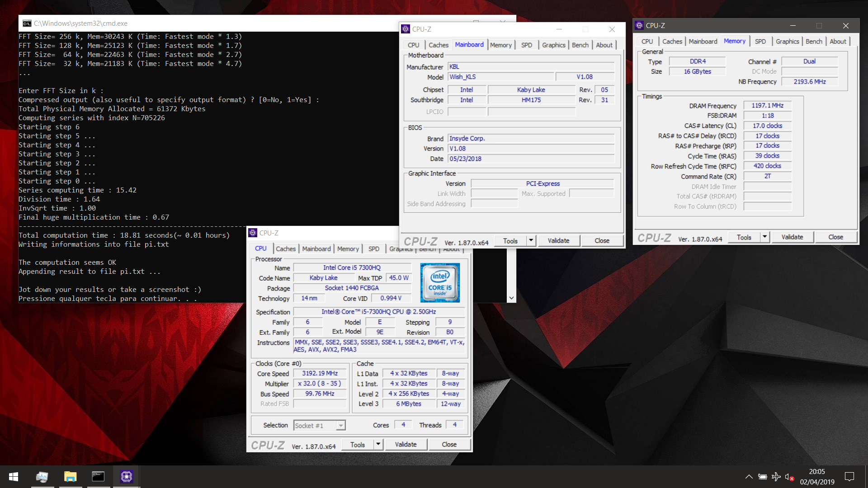Expand the Tools dropdown arrow in the Memory window
This screenshot has height=488, width=868.
(x=765, y=237)
